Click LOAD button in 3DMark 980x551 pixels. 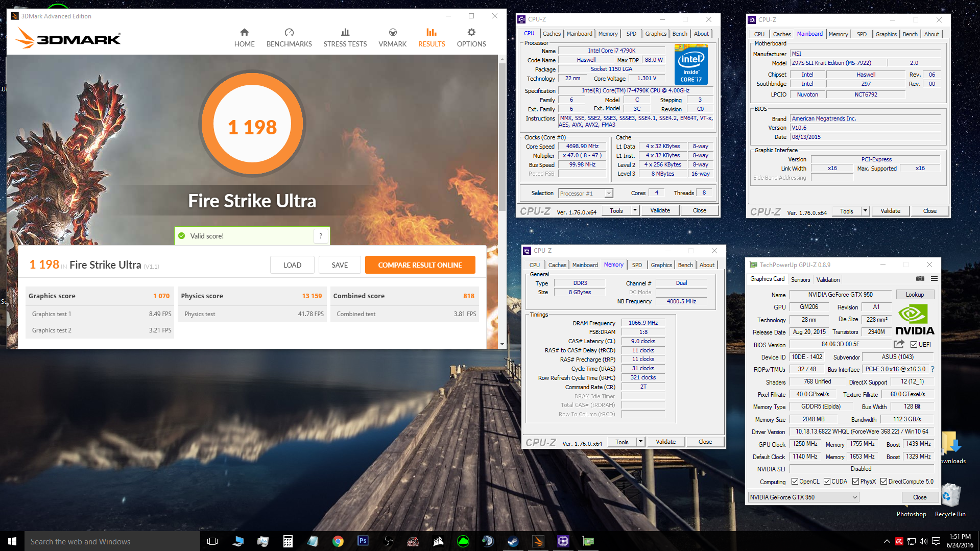coord(292,265)
